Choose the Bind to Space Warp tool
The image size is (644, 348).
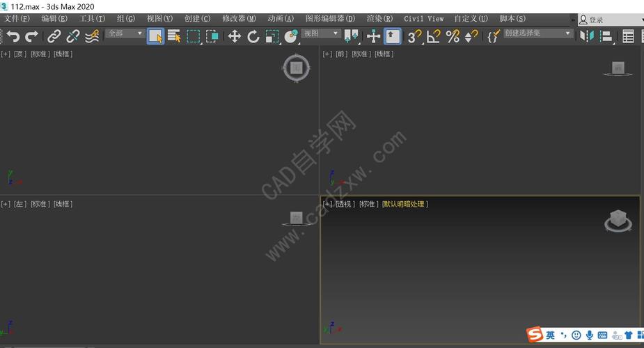(92, 36)
